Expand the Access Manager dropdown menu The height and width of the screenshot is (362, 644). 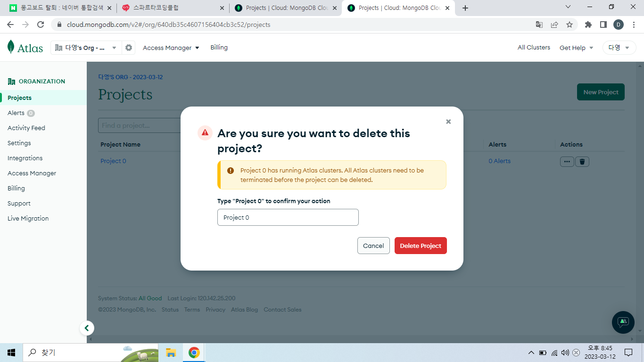tap(171, 48)
